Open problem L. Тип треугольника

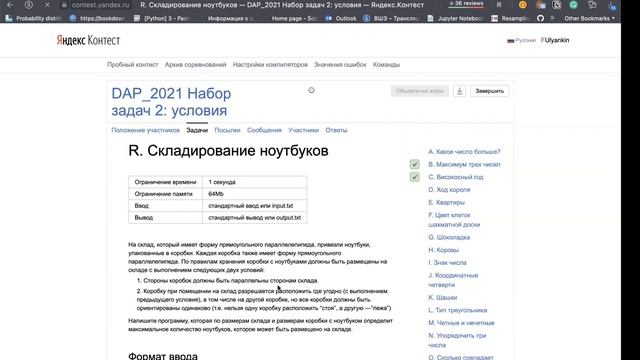[458, 310]
